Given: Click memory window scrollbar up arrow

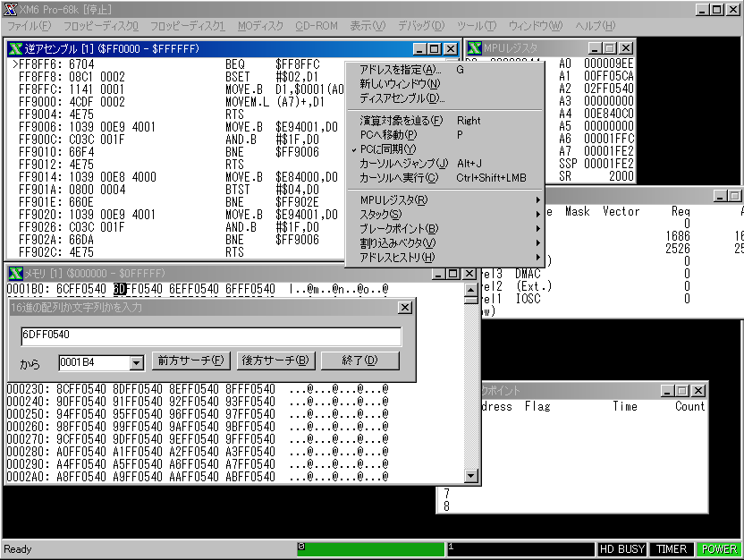Looking at the screenshot, I should [470, 290].
